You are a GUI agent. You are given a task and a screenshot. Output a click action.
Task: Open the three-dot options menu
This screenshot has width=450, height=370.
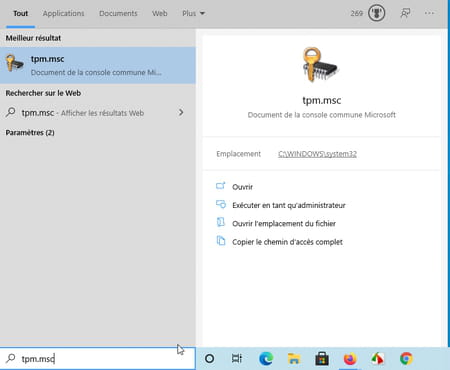429,13
